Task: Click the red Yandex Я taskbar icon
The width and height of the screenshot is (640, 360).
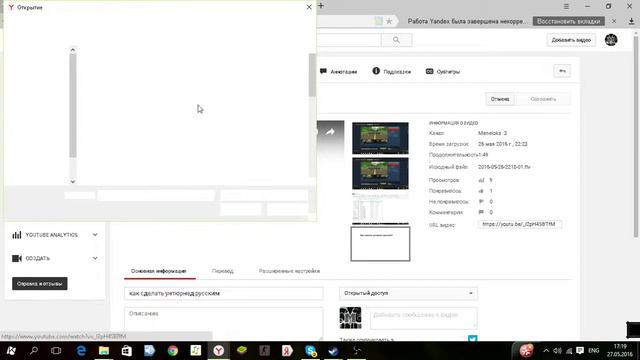Action: [287, 351]
